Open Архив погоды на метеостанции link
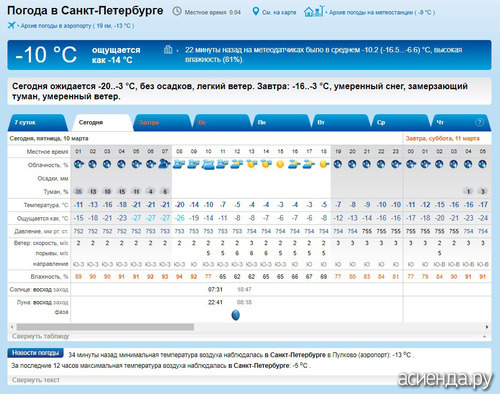500x394 pixels. [x=382, y=12]
